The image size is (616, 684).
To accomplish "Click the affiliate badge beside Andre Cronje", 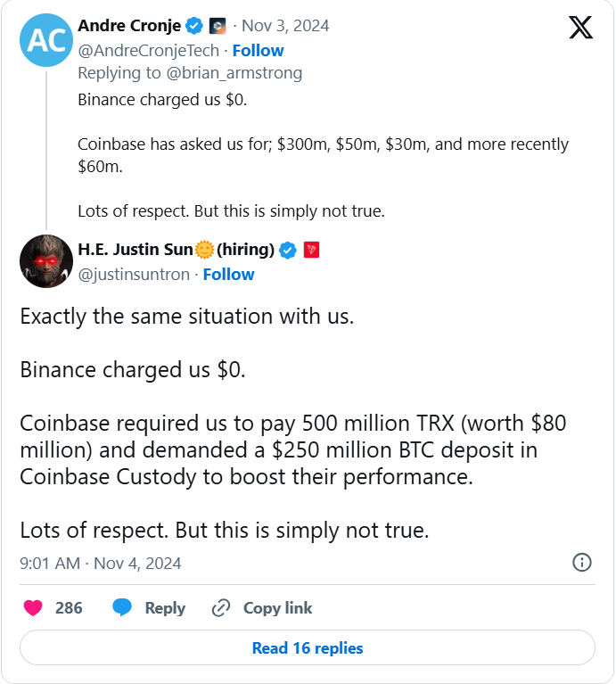I will pyautogui.click(x=218, y=26).
